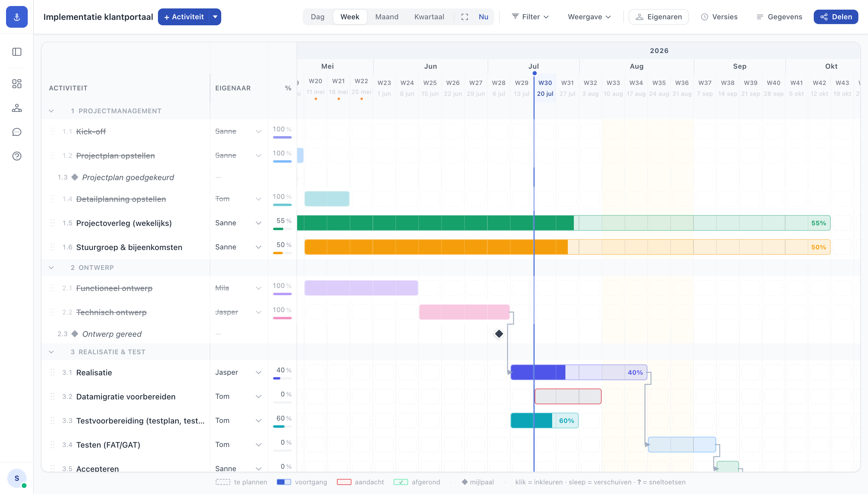Image resolution: width=868 pixels, height=494 pixels.
Task: Click the EIGENAAR column header
Action: [x=233, y=88]
